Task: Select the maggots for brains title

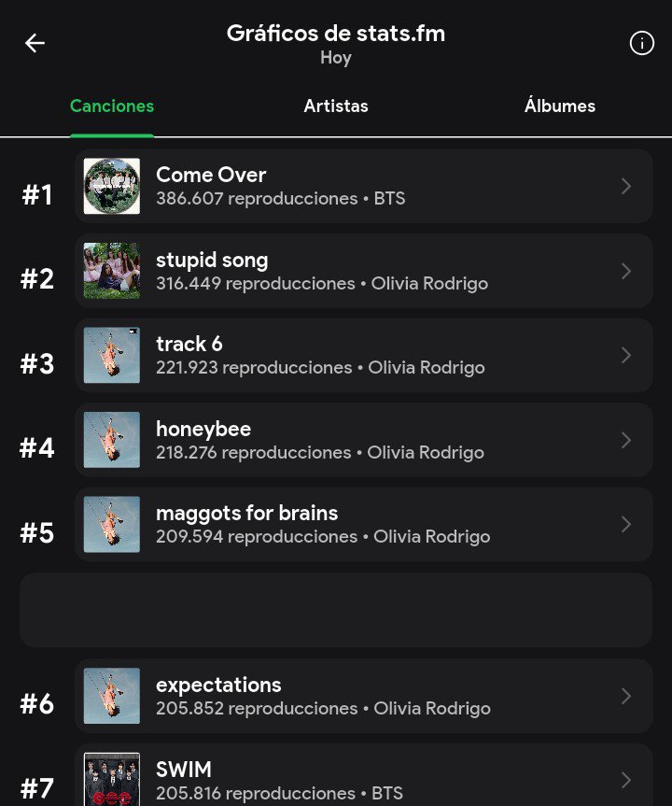Action: pos(247,513)
